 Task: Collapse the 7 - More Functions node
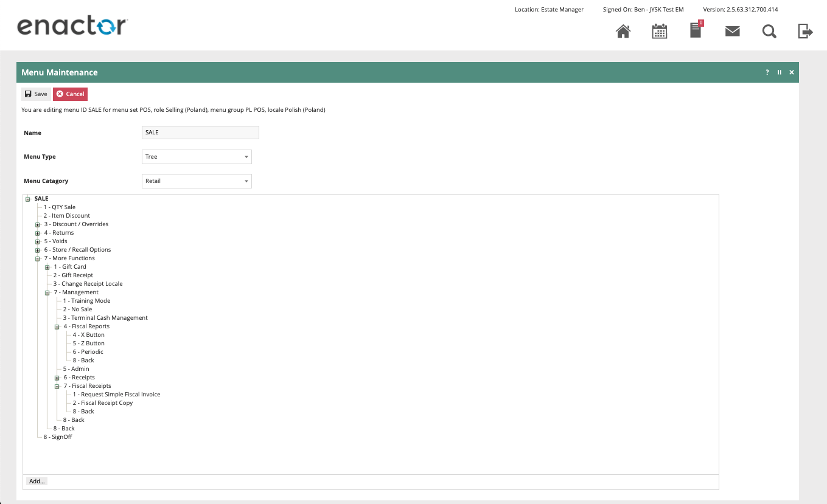click(38, 259)
